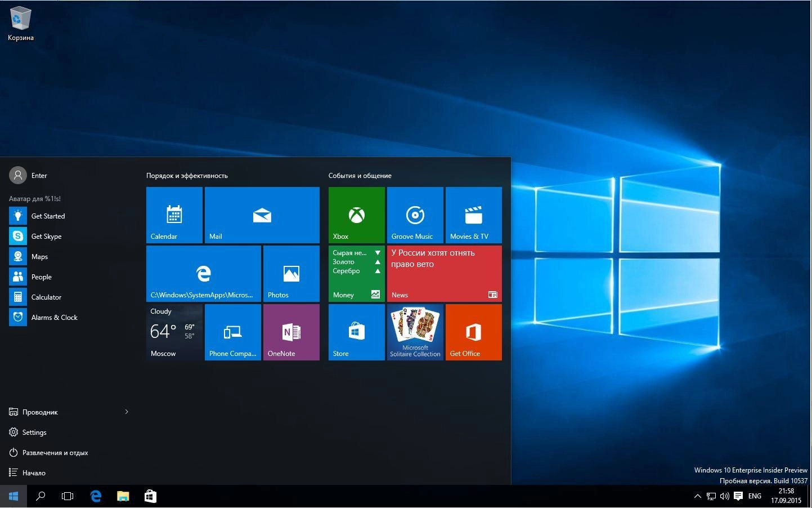
Task: Click the volume speaker tray icon
Action: click(x=725, y=496)
